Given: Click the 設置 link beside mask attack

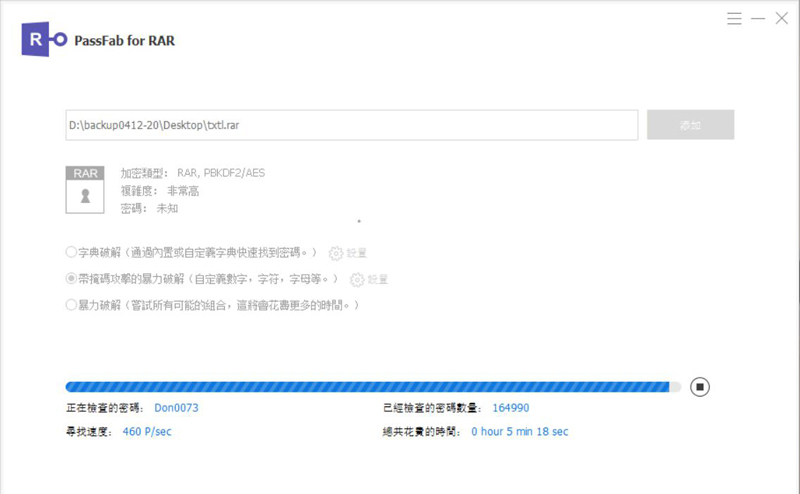Looking at the screenshot, I should point(378,280).
